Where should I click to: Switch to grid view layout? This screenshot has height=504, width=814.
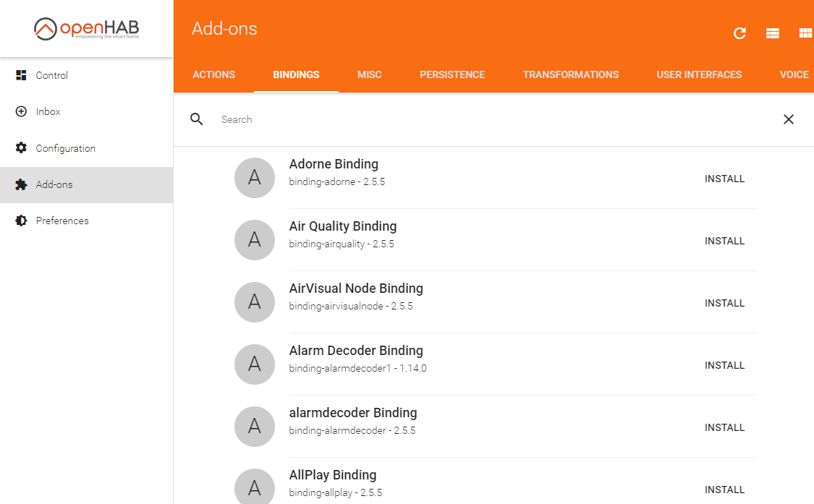point(805,33)
